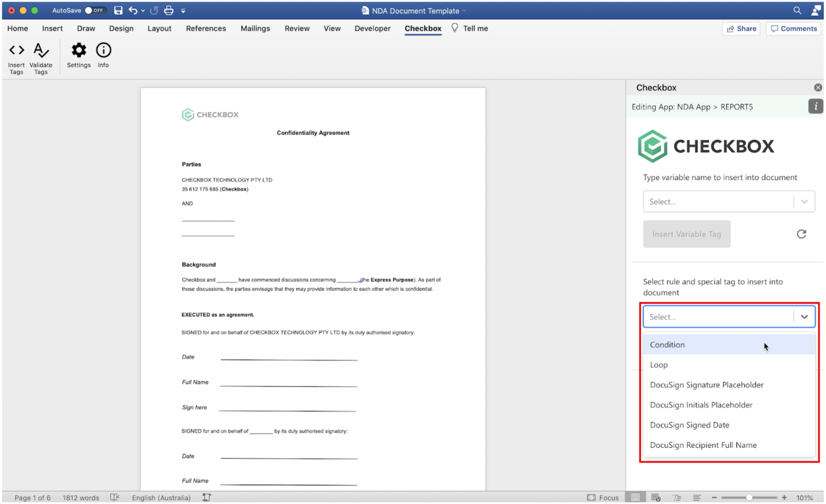Open the Design tab
This screenshot has width=826, height=504.
point(121,28)
